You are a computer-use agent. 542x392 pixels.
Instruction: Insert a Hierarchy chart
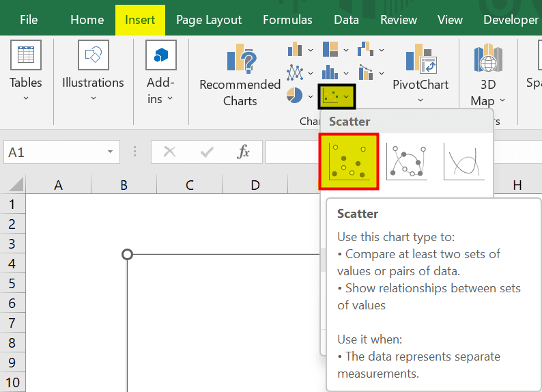(330, 49)
